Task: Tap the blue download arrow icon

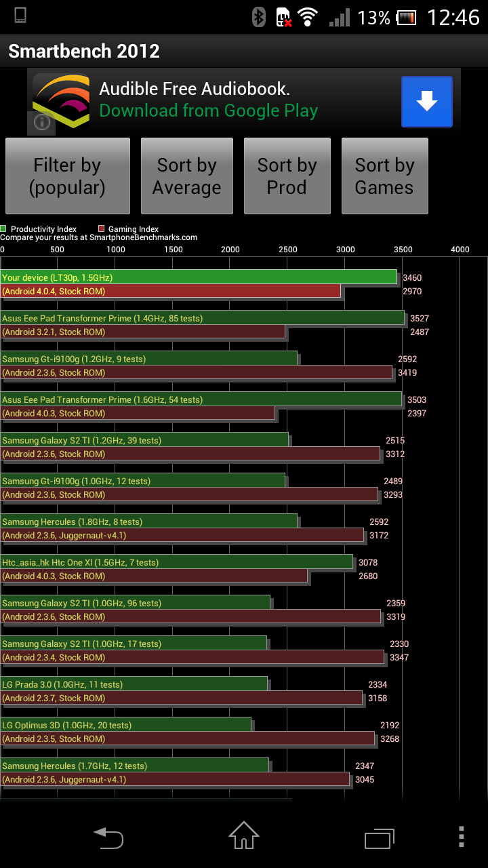Action: [x=426, y=102]
